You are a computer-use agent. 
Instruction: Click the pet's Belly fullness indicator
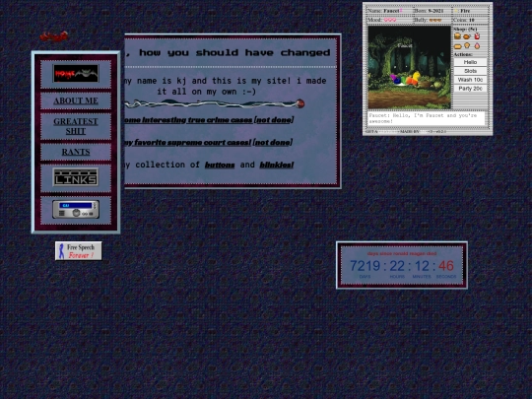pyautogui.click(x=435, y=20)
